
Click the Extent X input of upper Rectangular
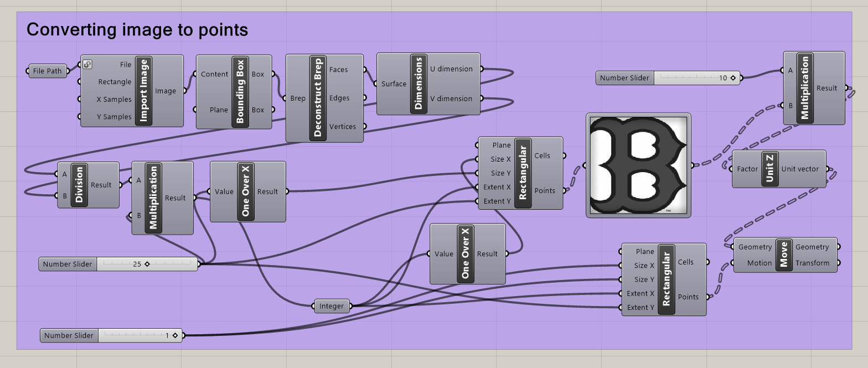497,187
